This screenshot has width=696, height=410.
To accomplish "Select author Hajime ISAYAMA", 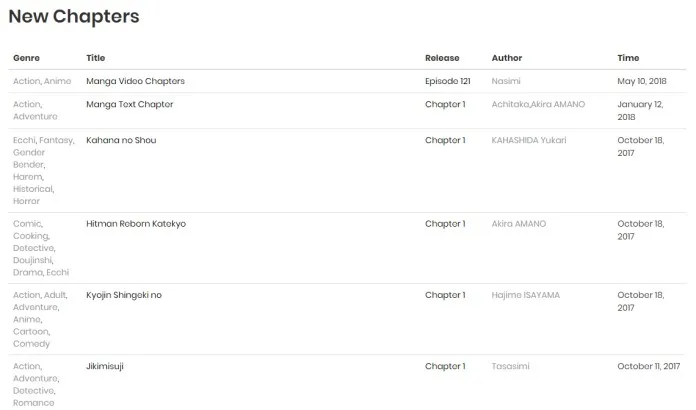I will point(526,295).
